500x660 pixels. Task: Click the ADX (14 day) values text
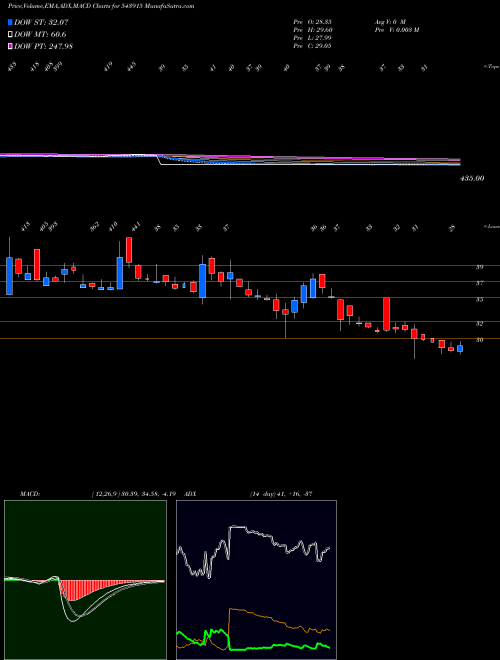pyautogui.click(x=280, y=494)
